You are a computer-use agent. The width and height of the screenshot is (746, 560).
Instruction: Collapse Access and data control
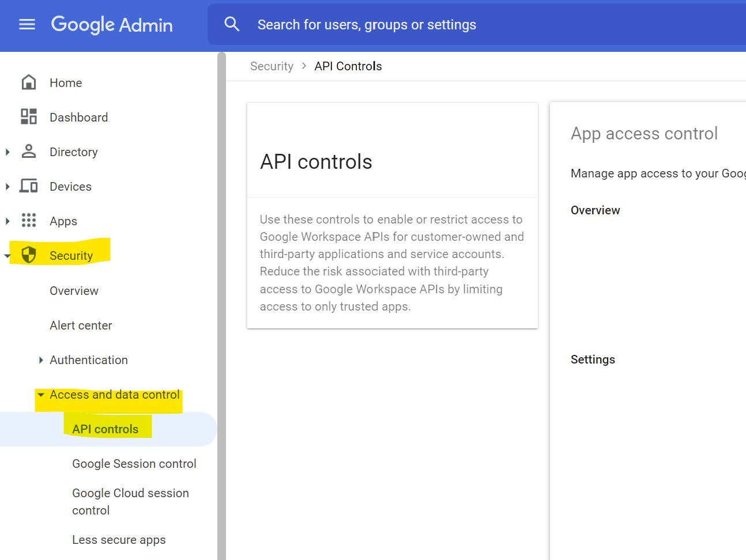40,395
